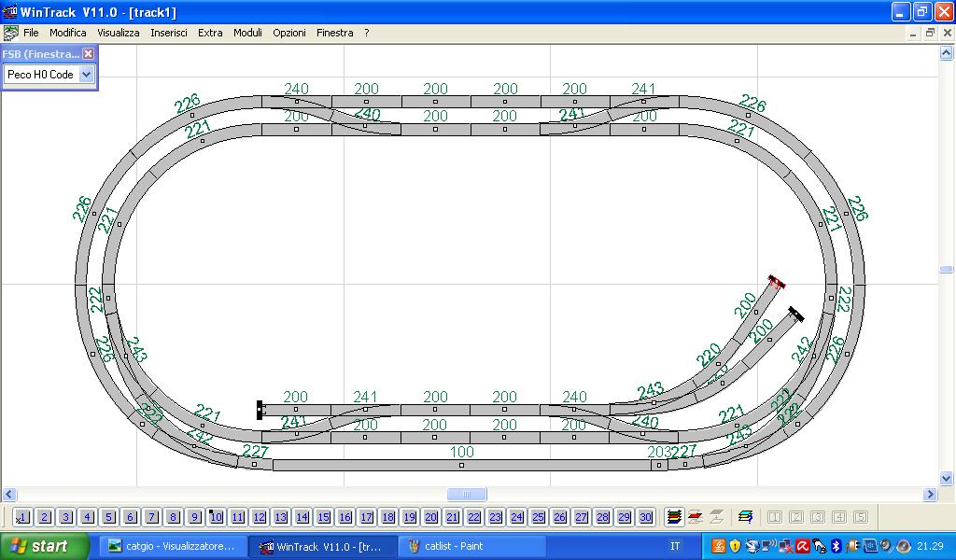Click the vertical scrollbar down arrow
Image resolution: width=956 pixels, height=560 pixels.
click(x=947, y=479)
